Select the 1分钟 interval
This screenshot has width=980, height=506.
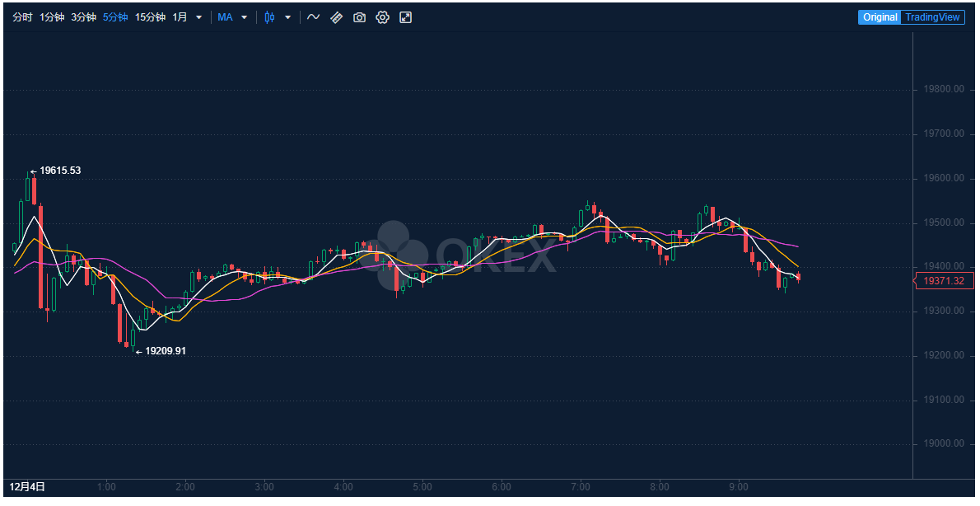[x=52, y=17]
